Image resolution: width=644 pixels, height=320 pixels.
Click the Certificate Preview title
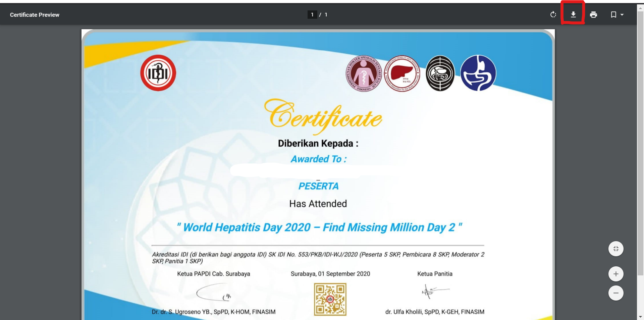[35, 15]
